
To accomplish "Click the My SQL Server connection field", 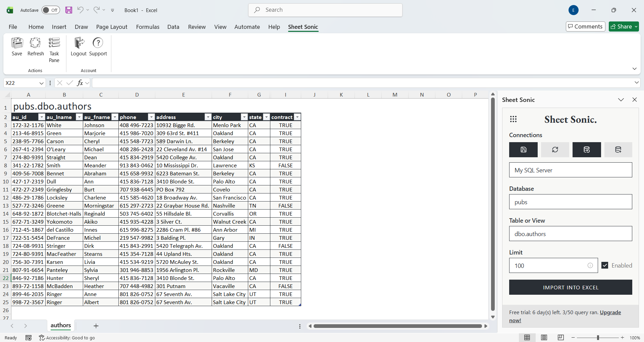I will coord(571,170).
